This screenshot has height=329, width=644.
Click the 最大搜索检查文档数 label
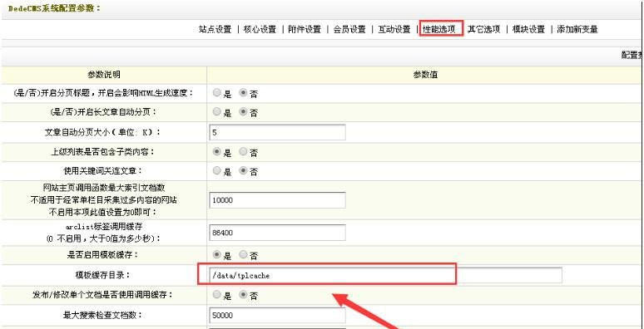[102, 315]
